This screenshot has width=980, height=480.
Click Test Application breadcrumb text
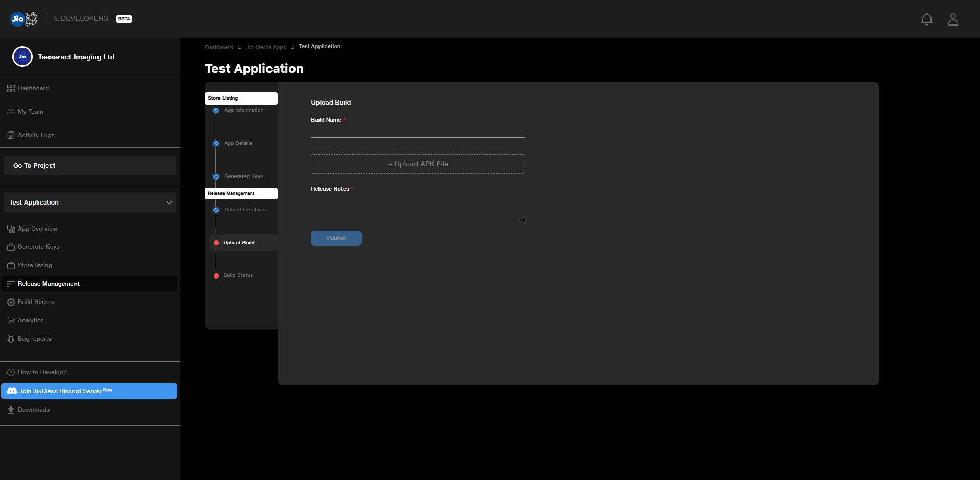pos(320,46)
